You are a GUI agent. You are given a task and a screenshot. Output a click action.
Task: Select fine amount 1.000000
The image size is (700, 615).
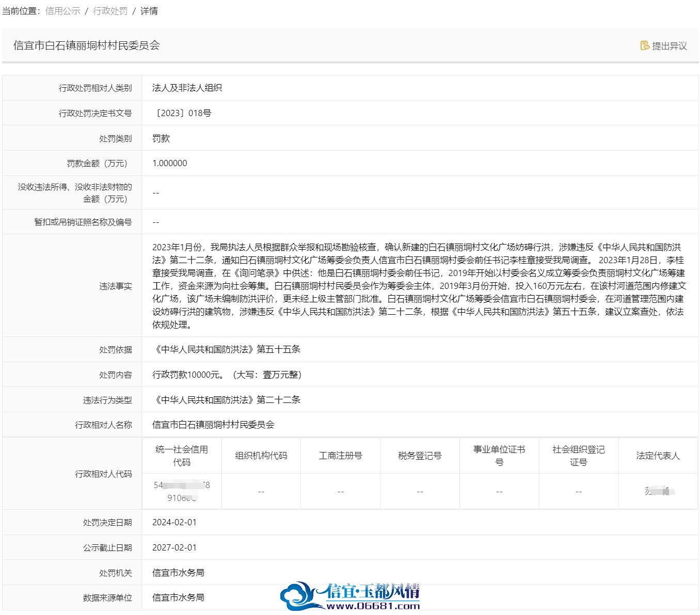pos(170,163)
